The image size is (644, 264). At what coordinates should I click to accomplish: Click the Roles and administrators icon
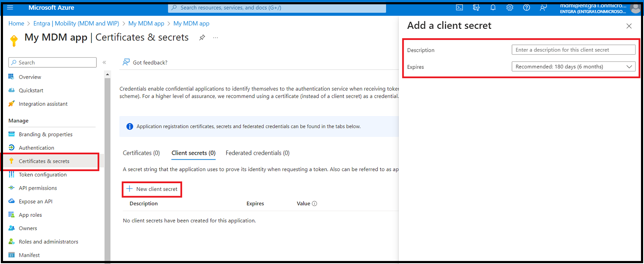coord(12,242)
